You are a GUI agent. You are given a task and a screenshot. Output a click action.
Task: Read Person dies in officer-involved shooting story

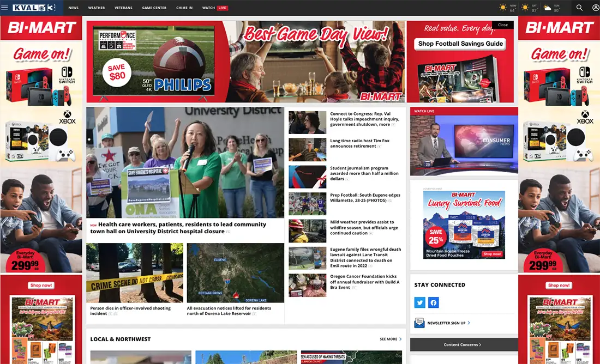(x=130, y=311)
